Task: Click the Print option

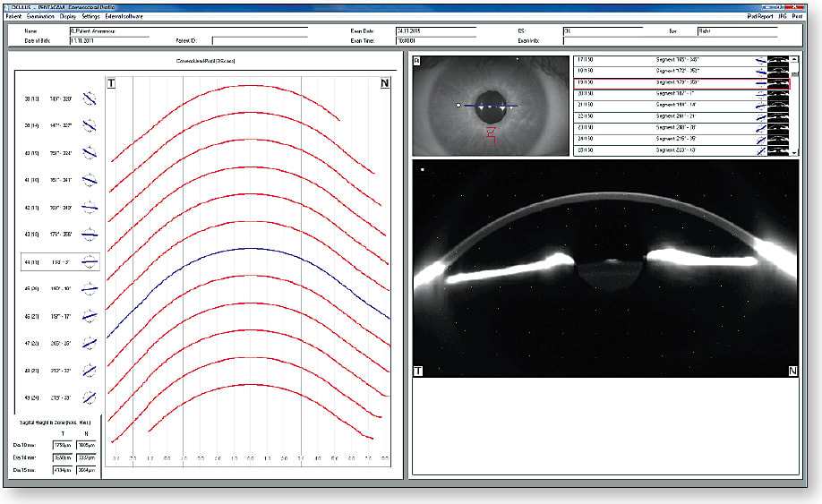Action: pyautogui.click(x=797, y=16)
